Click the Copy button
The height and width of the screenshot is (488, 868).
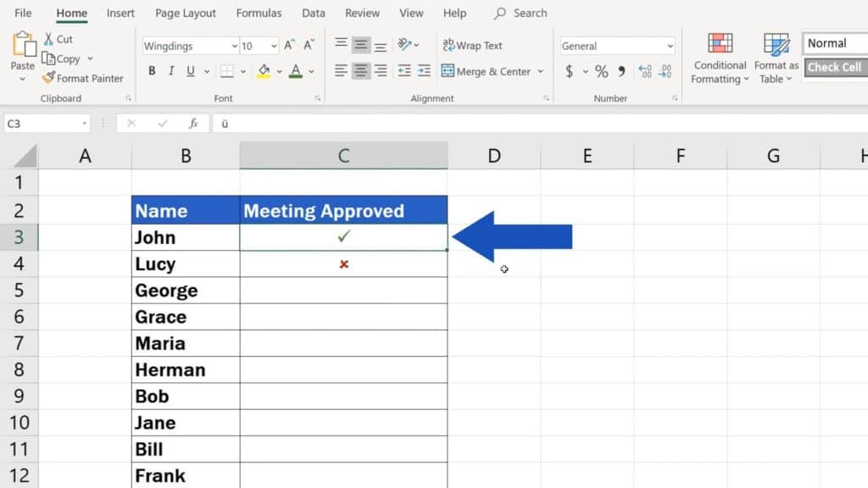click(68, 58)
